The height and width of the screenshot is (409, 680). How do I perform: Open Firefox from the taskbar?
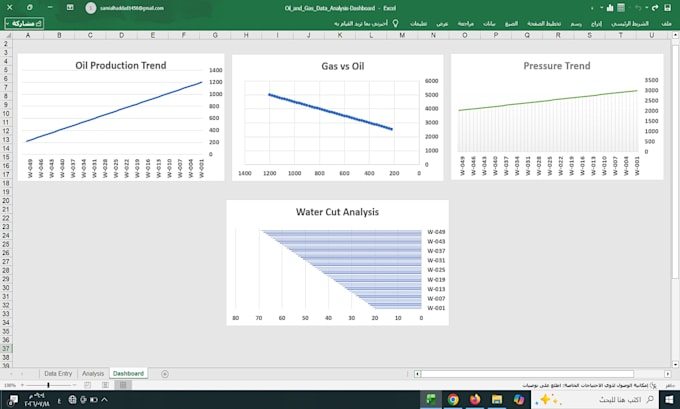(x=475, y=399)
